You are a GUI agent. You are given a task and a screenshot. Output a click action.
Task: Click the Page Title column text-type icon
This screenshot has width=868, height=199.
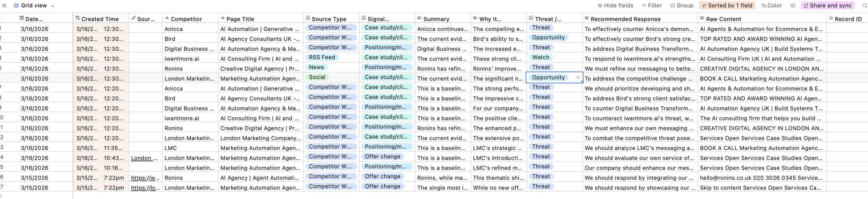tap(223, 18)
